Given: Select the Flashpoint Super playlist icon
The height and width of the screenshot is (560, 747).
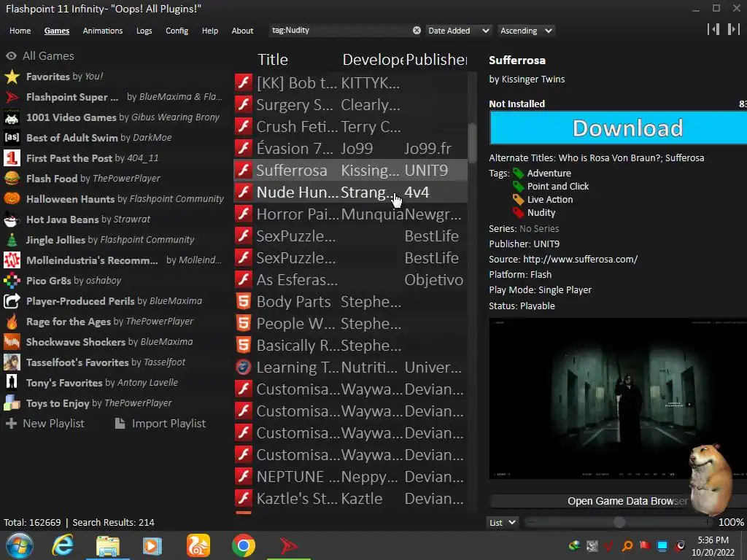Looking at the screenshot, I should point(12,97).
